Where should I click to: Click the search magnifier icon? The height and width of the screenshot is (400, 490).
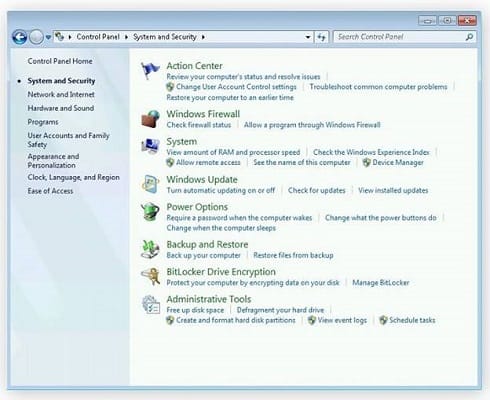(x=469, y=37)
